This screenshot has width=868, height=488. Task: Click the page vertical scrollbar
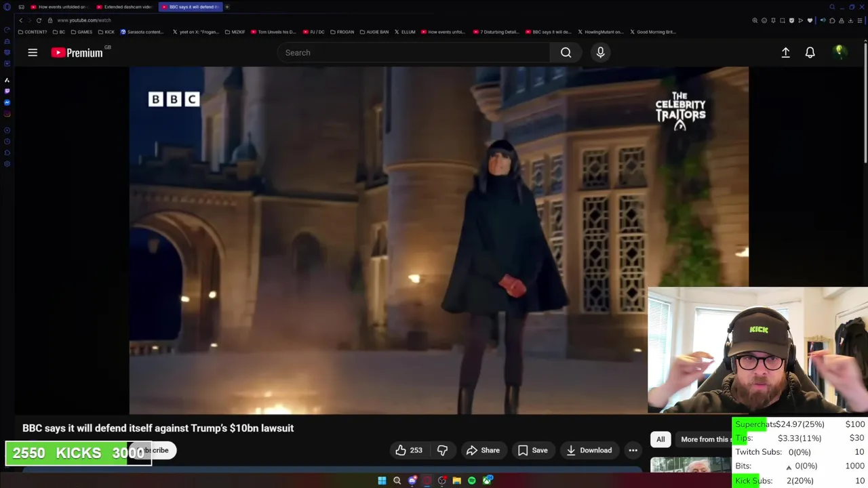click(x=865, y=102)
